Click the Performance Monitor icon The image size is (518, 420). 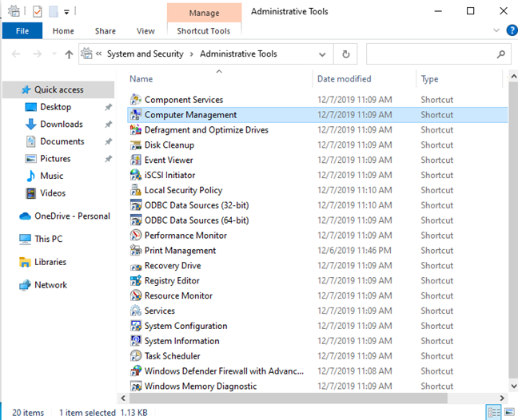click(x=135, y=236)
